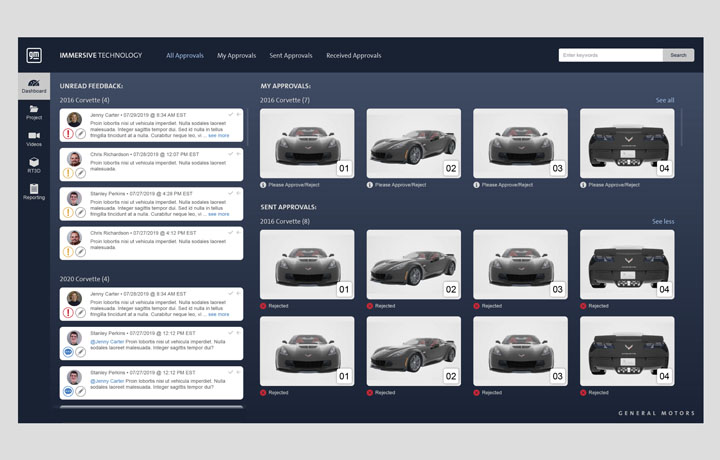Click the Unread Feedback list scrollbar
The height and width of the screenshot is (460, 720).
[247, 126]
